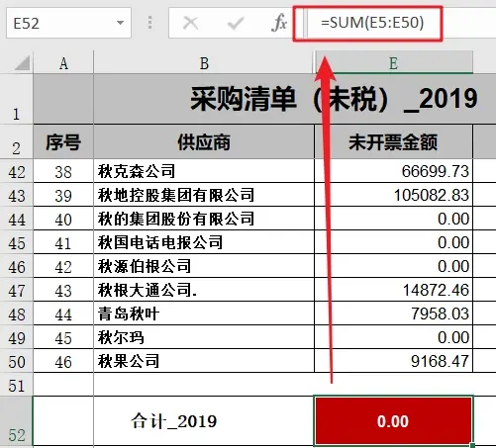Select the cell 秋果公司
The image size is (496, 448).
(x=204, y=361)
